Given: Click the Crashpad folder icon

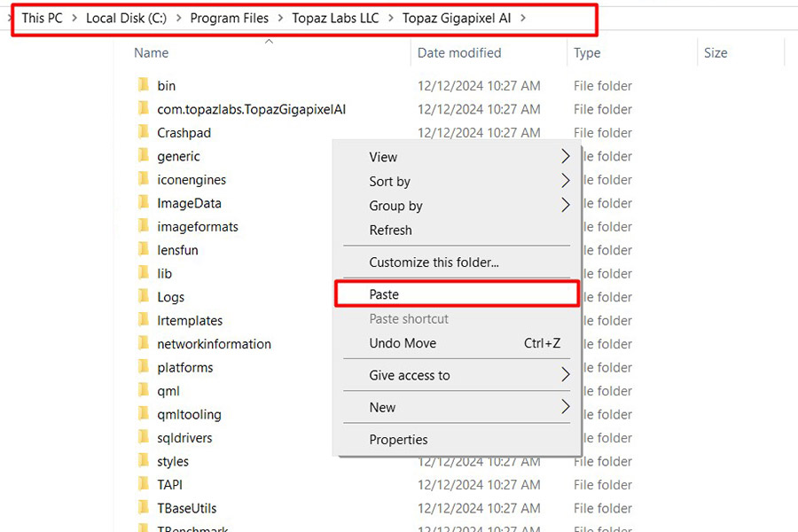Looking at the screenshot, I should pyautogui.click(x=144, y=131).
